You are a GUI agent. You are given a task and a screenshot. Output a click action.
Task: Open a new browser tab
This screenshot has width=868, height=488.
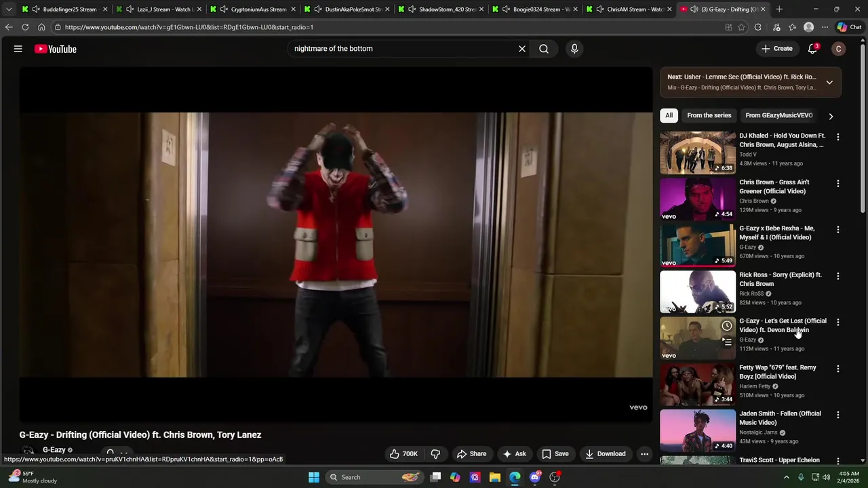point(779,9)
